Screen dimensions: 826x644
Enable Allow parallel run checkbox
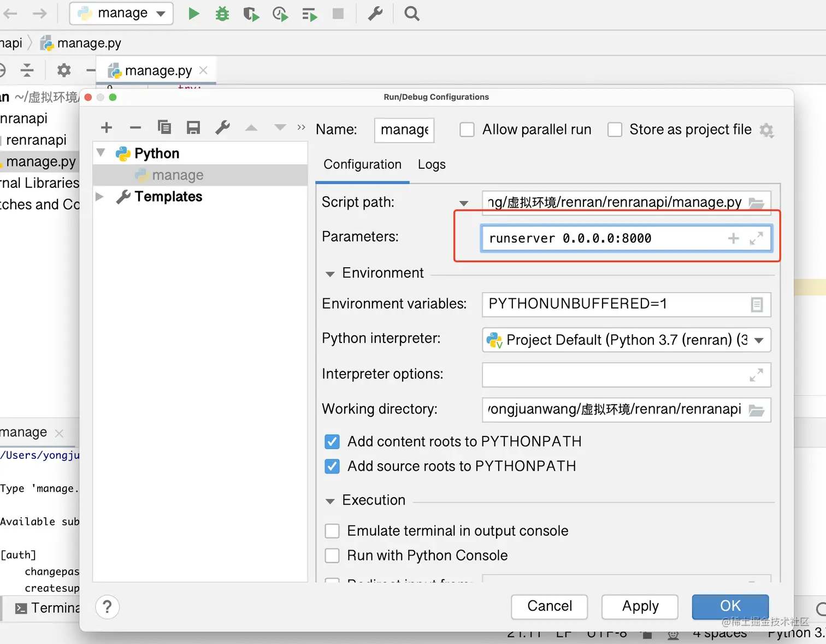467,130
